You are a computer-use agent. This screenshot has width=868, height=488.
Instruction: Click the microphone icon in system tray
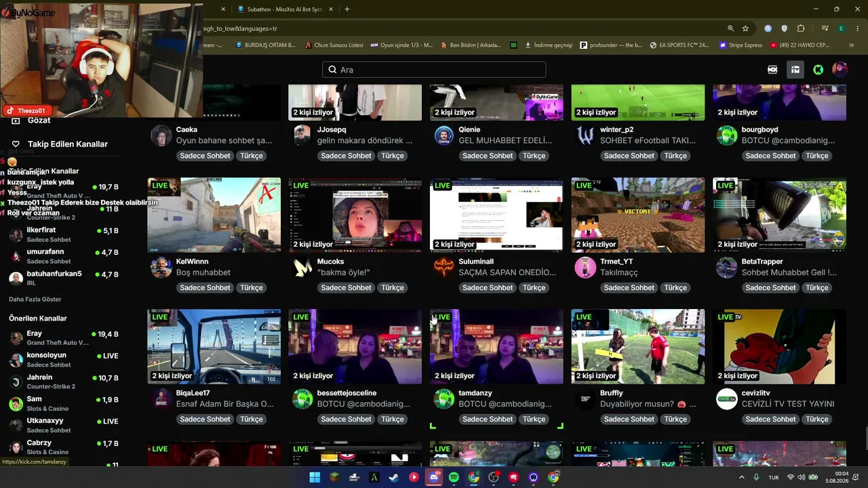756,477
